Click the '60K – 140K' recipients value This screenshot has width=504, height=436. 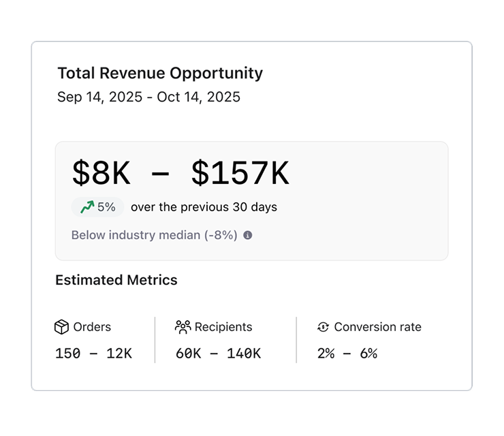tap(218, 354)
